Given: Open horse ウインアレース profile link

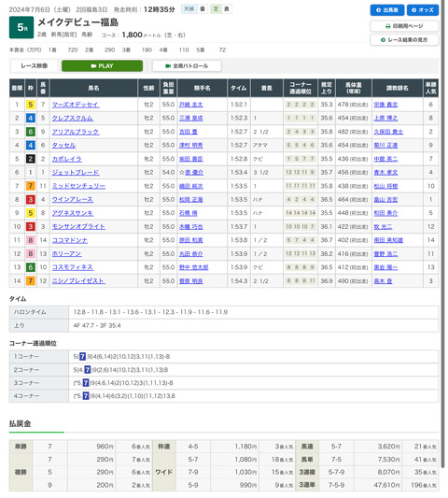Looking at the screenshot, I should (x=73, y=199).
